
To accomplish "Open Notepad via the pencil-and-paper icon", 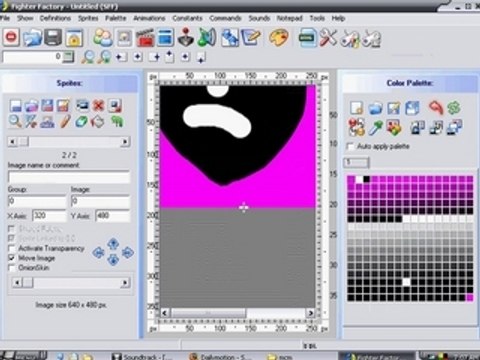I will [x=251, y=37].
